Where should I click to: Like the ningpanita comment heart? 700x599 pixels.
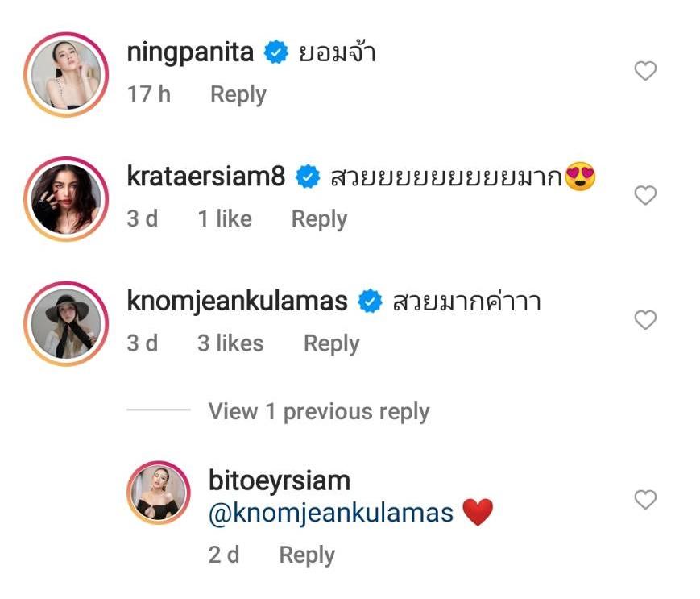(645, 72)
